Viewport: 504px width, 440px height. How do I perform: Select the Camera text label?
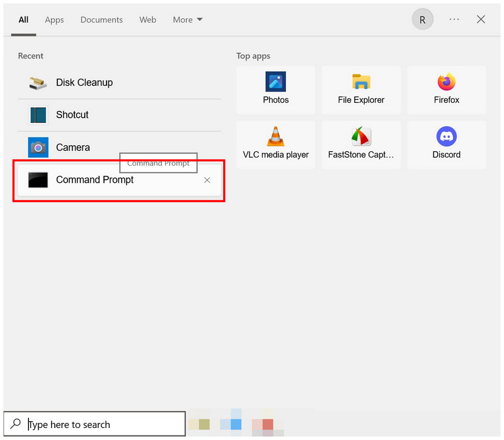tap(73, 148)
